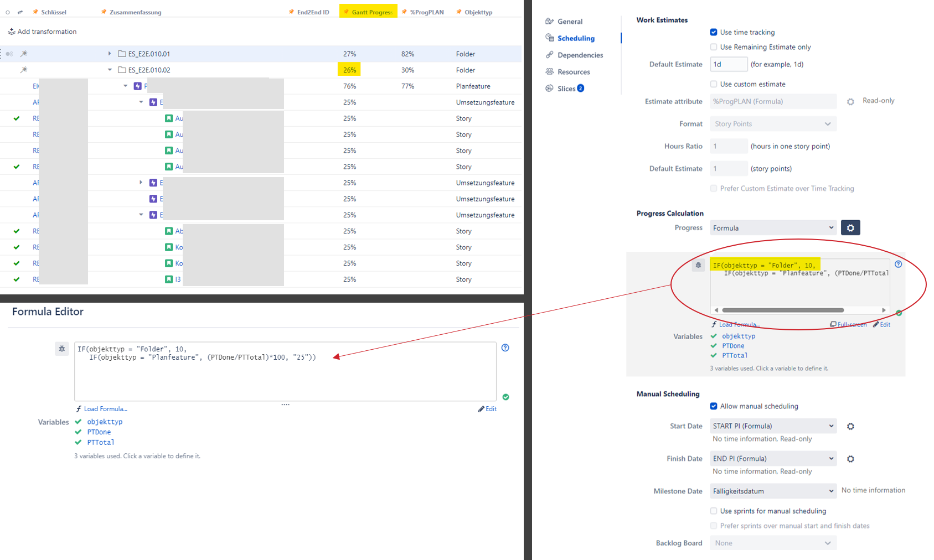Open the Formula Editor help icon
The height and width of the screenshot is (560, 934).
[x=505, y=348]
